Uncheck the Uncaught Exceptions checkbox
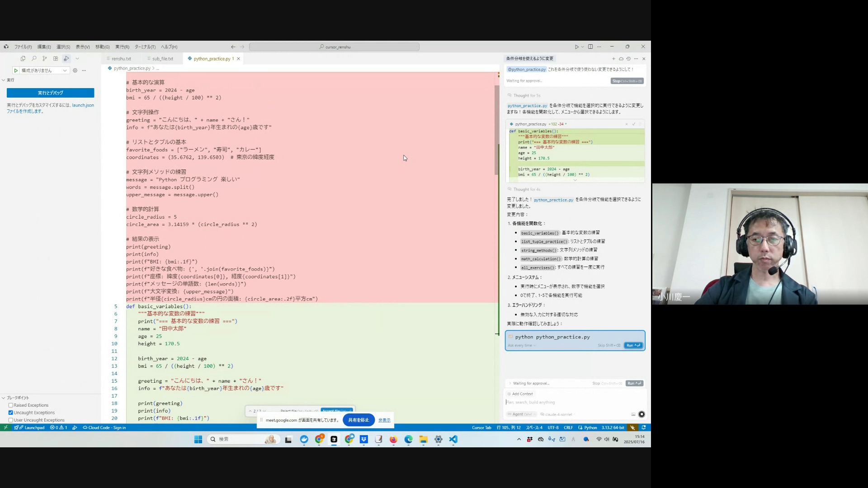Screen dimensions: 868x488 (x=11, y=413)
